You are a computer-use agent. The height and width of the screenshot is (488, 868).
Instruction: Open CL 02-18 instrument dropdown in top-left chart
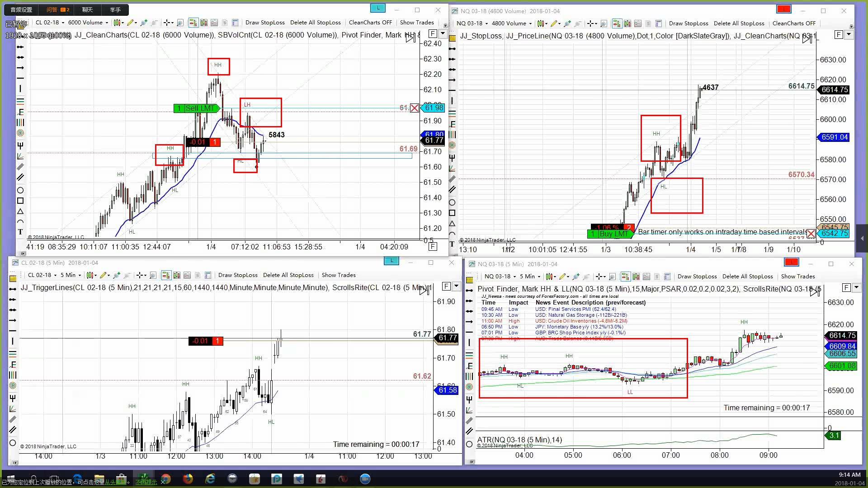pyautogui.click(x=50, y=23)
